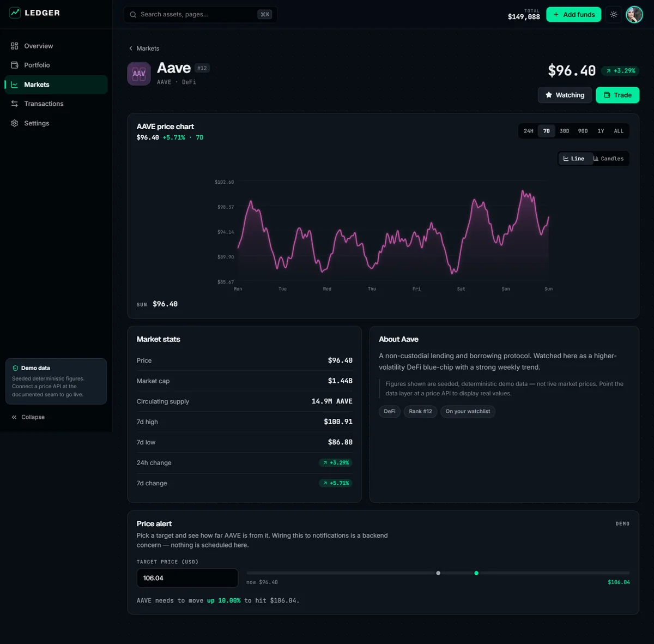Click the Circulating supply 14.9M AAVE value
This screenshot has height=644, width=654.
(x=332, y=401)
